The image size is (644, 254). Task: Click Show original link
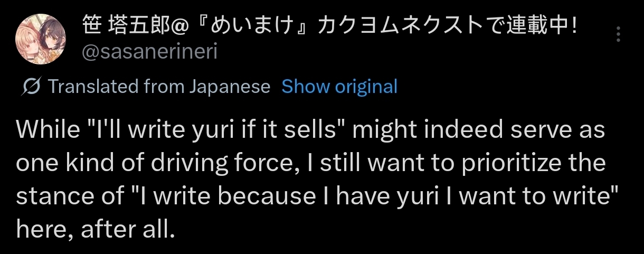click(x=339, y=86)
